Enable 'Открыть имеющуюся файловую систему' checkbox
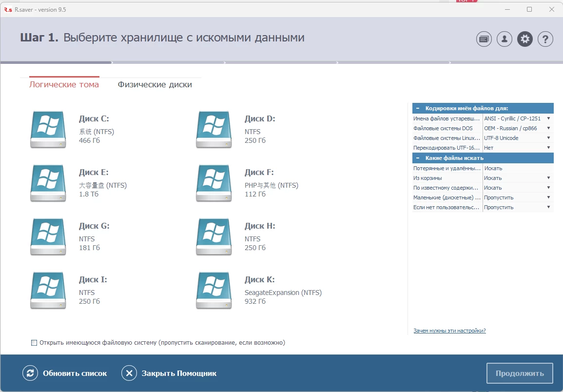This screenshot has width=563, height=392. (34, 343)
